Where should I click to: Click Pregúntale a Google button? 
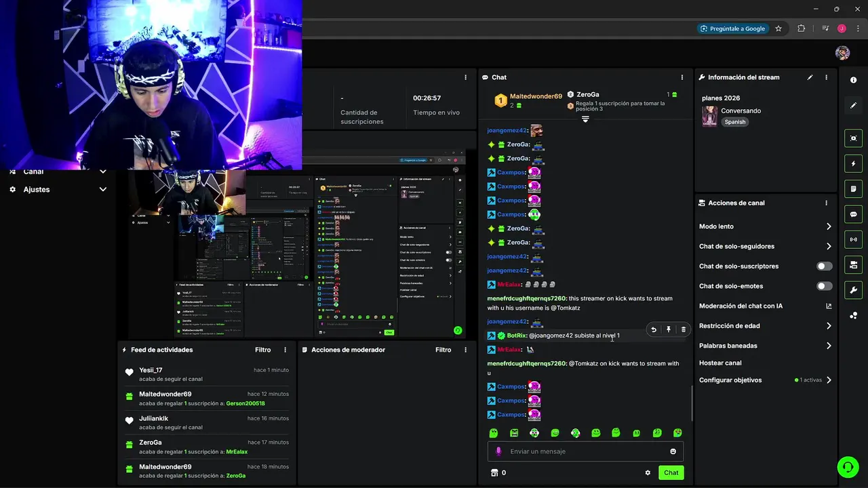(x=732, y=28)
